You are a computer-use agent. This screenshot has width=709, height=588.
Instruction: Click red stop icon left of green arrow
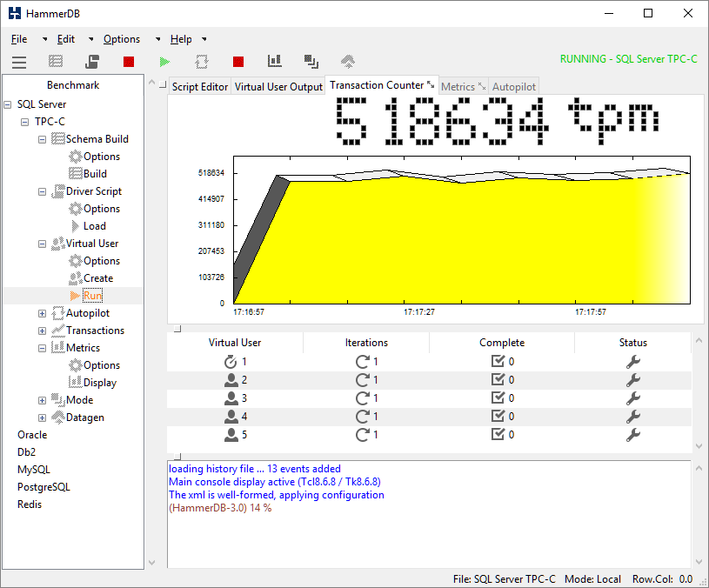[x=129, y=62]
